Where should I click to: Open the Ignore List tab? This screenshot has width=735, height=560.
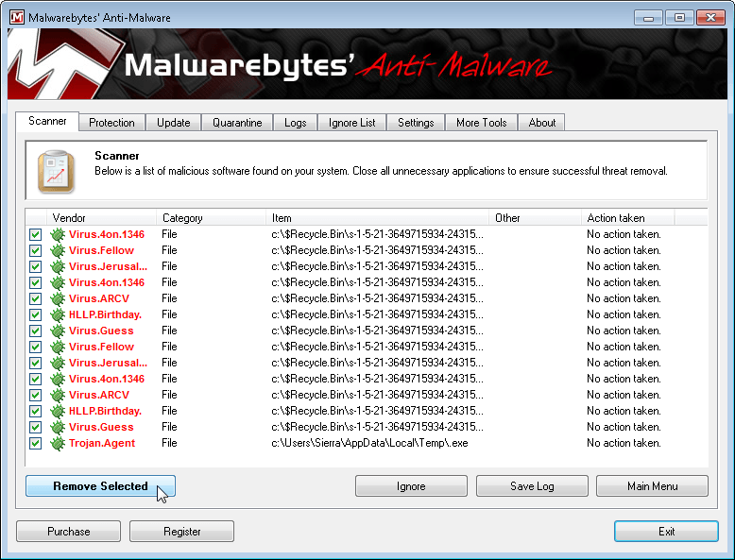pos(352,123)
